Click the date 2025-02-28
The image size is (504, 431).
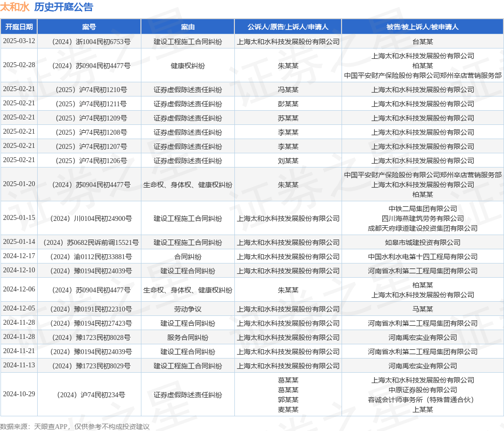pos(19,65)
